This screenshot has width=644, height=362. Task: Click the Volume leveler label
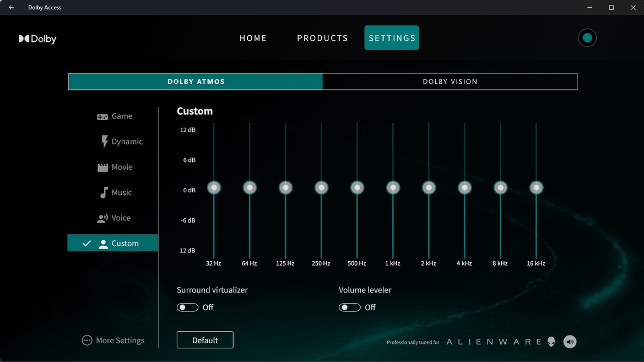[365, 290]
